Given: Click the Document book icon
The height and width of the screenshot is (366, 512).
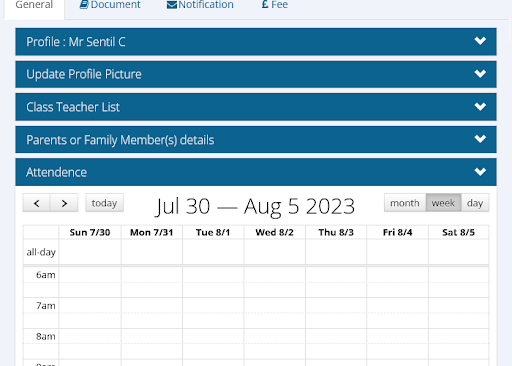Looking at the screenshot, I should (x=84, y=5).
